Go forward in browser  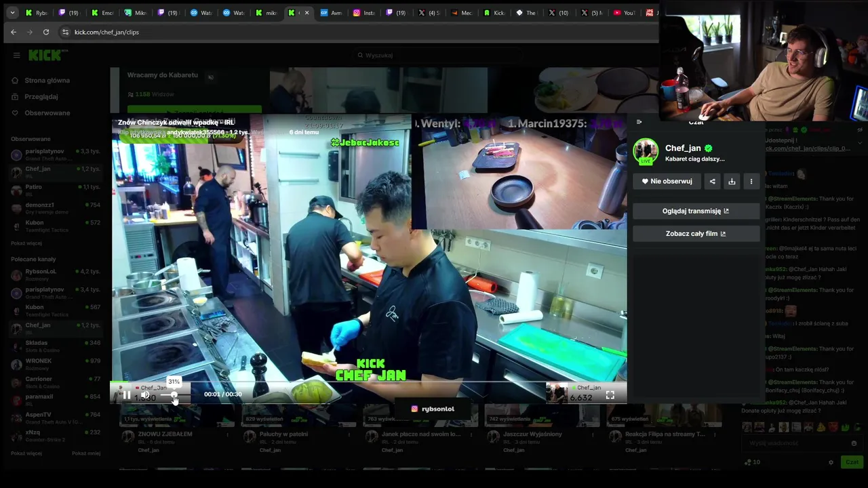pos(29,32)
